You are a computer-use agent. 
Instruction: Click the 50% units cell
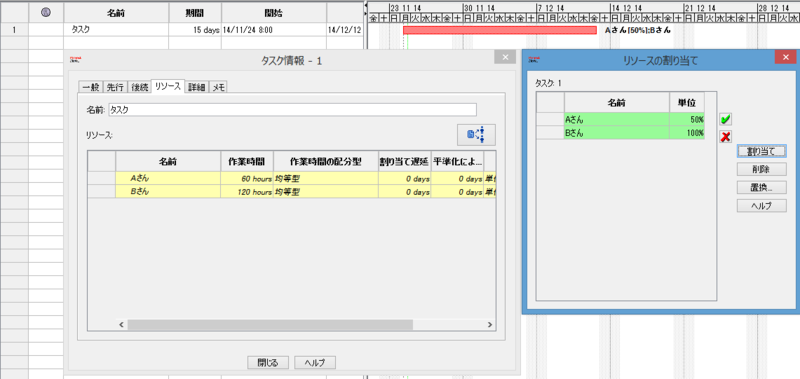coord(687,119)
